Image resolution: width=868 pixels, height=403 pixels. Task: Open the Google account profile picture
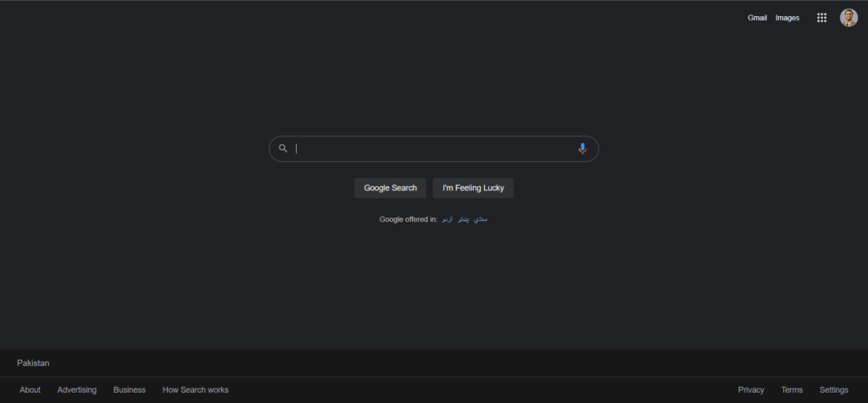[849, 18]
